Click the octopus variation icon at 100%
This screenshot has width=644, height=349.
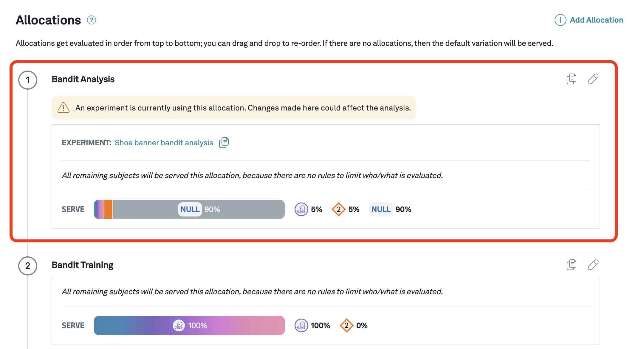click(x=301, y=325)
